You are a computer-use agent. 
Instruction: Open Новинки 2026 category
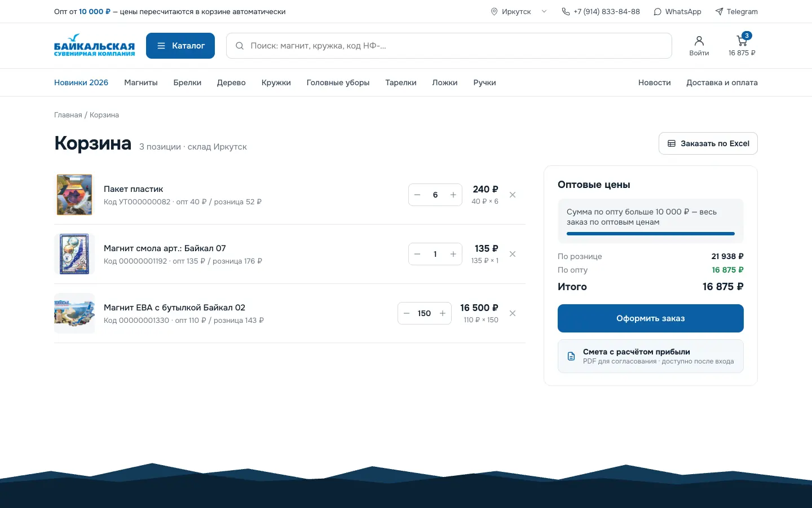coord(81,82)
